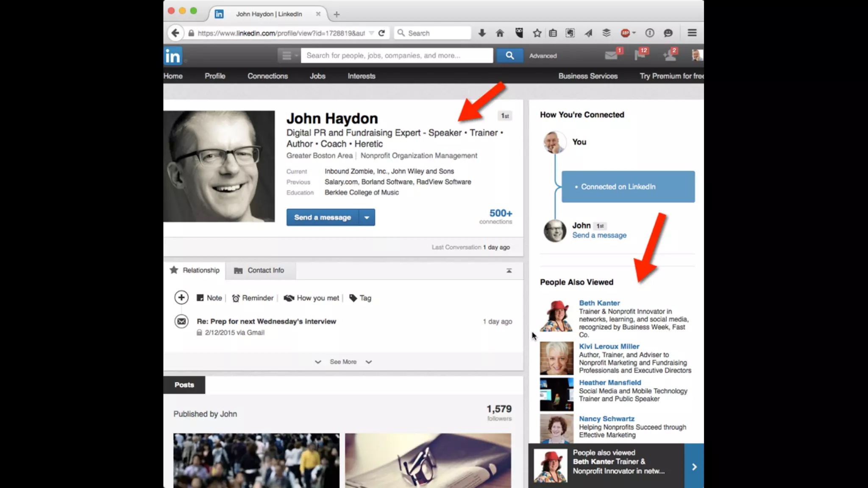
Task: Click the Buffer stacked layers icon
Action: click(606, 33)
